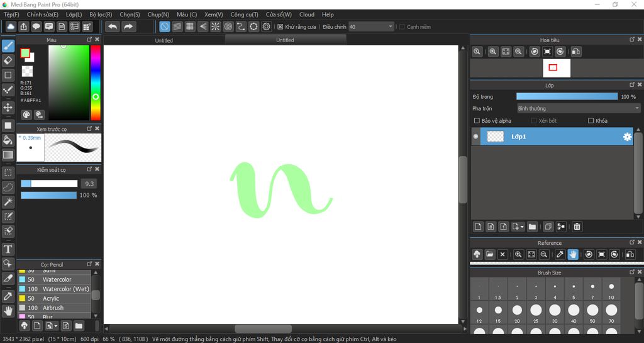Select the Move tool
This screenshot has height=343, width=644.
coord(8,108)
